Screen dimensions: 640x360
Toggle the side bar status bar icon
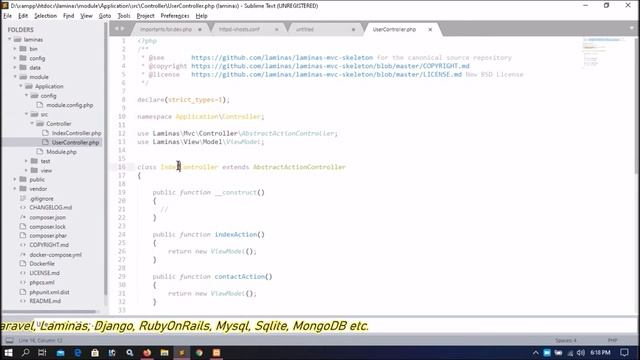click(9, 340)
